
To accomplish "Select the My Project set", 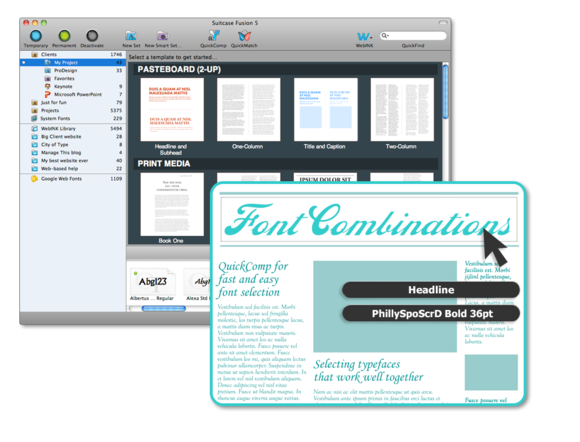I will click(73, 63).
